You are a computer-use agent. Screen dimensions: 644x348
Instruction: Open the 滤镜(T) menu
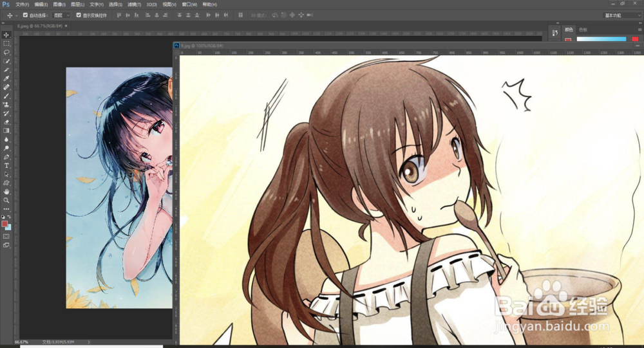(134, 5)
